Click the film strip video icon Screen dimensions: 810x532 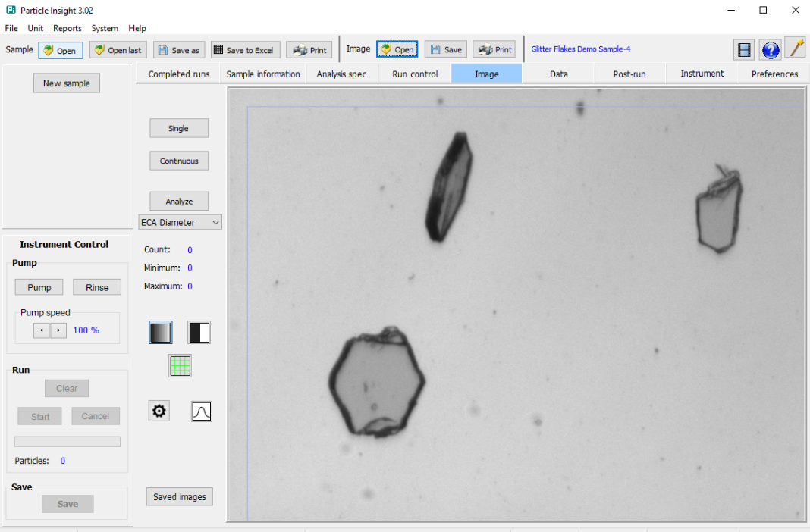[743, 50]
